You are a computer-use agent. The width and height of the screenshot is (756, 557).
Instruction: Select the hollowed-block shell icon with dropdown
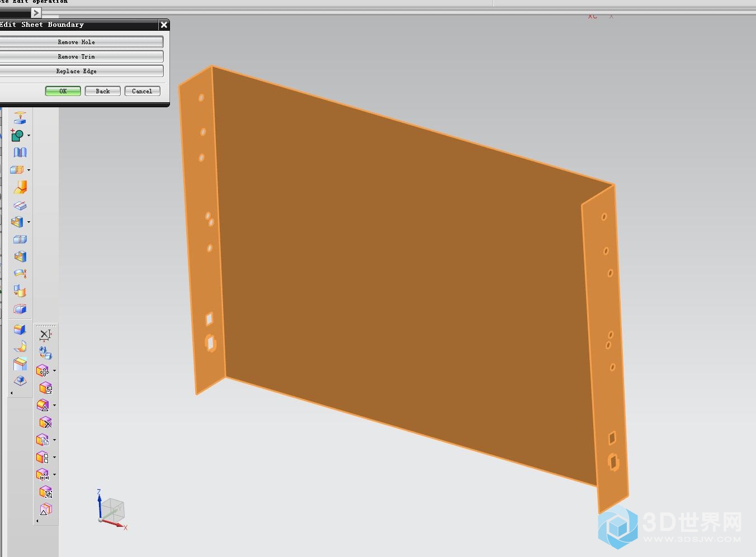point(17,222)
